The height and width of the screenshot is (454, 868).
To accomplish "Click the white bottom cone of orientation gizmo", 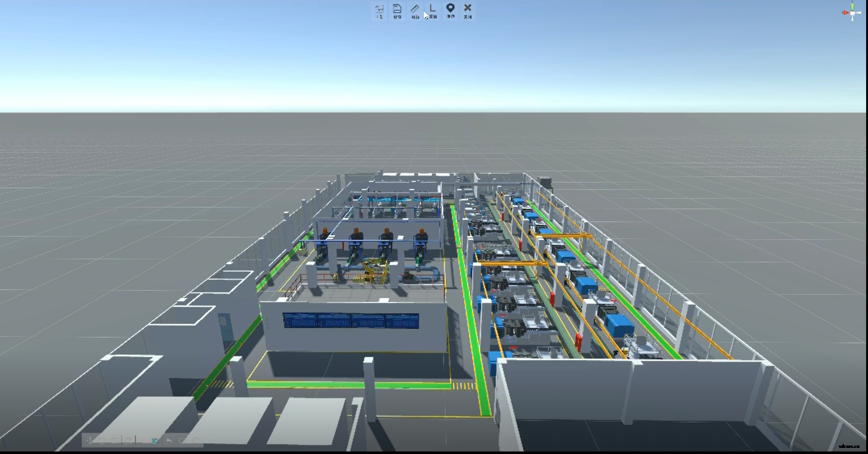I will [852, 19].
